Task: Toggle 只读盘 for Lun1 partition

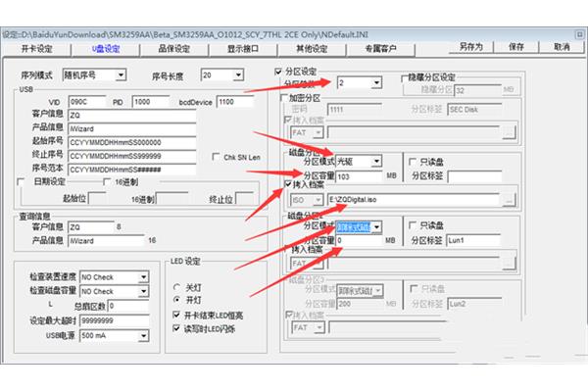Action: click(x=413, y=225)
